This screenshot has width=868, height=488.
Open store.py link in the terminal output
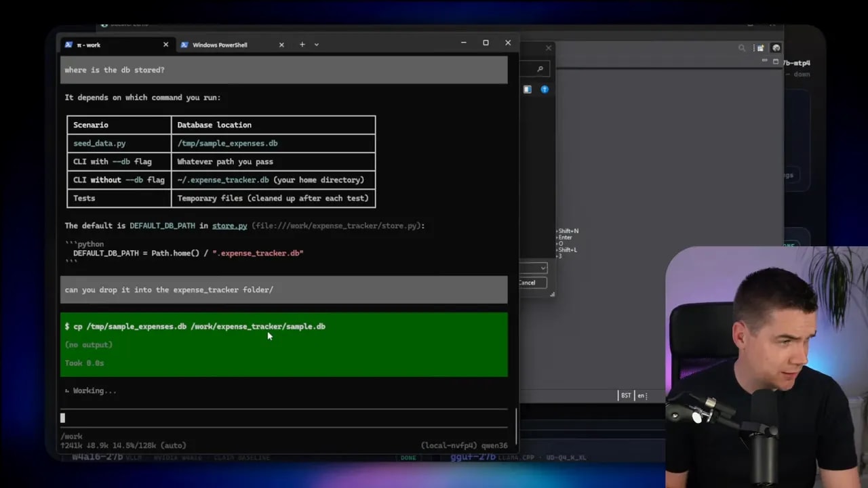pos(230,226)
